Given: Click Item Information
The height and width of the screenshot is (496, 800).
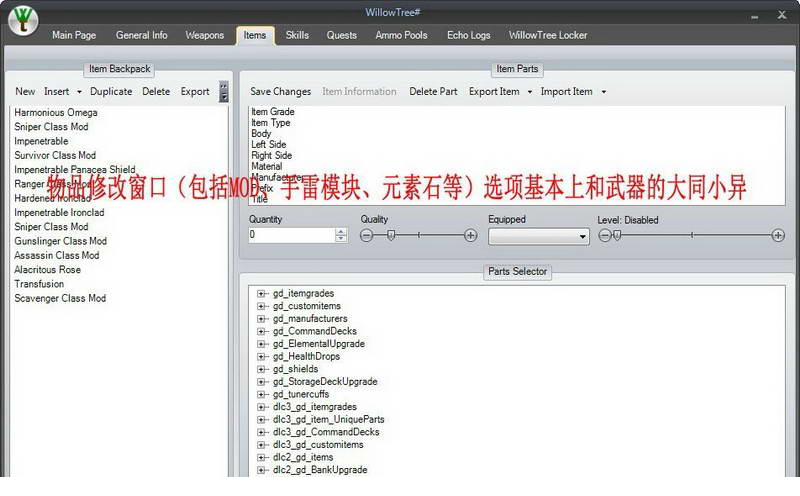Looking at the screenshot, I should [359, 91].
